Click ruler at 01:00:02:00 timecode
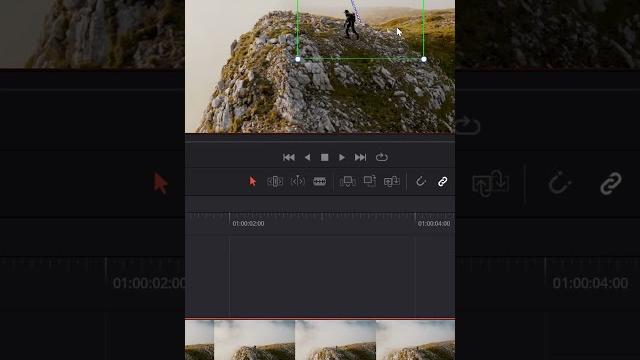 pos(248,224)
